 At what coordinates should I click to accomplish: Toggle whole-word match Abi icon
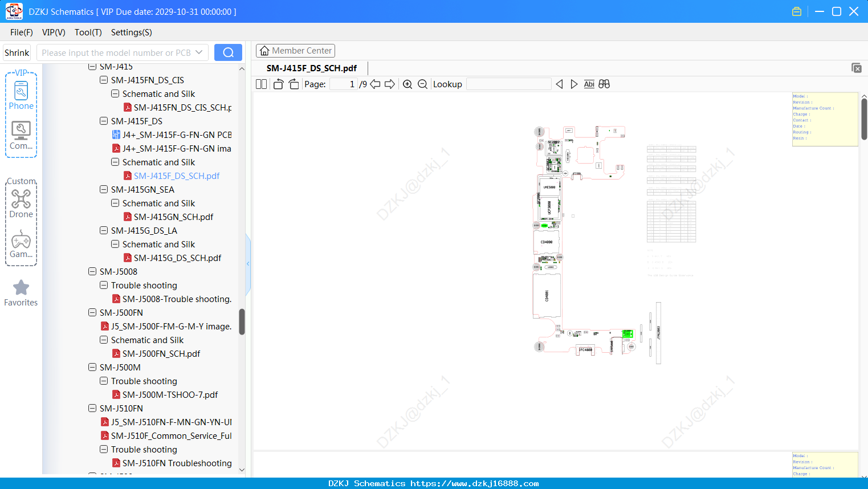click(x=589, y=84)
